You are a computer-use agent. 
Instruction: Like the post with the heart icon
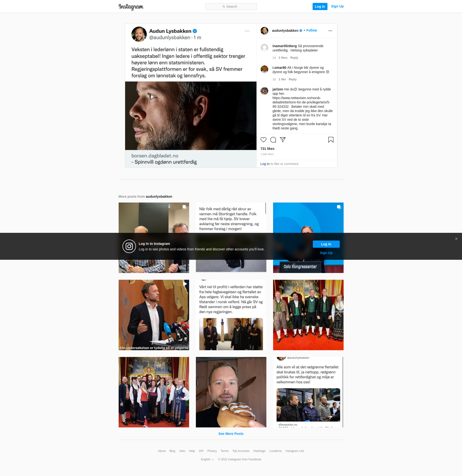click(263, 140)
